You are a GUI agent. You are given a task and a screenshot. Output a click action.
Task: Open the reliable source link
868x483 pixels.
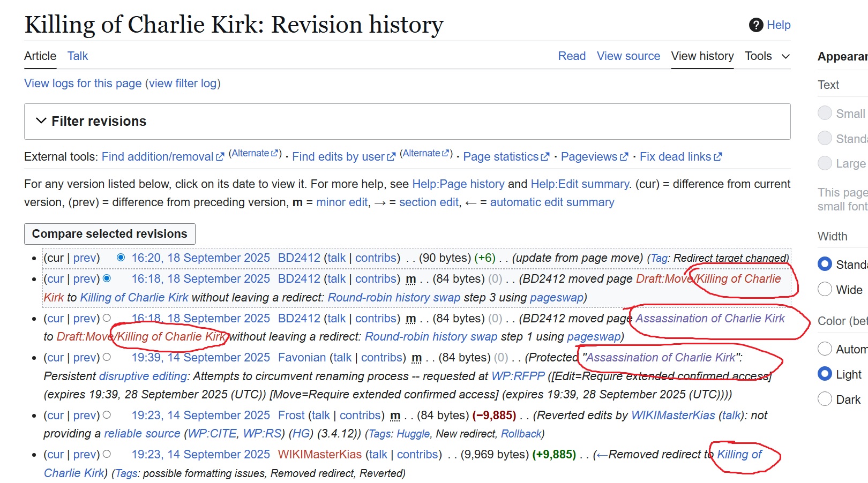click(x=142, y=434)
